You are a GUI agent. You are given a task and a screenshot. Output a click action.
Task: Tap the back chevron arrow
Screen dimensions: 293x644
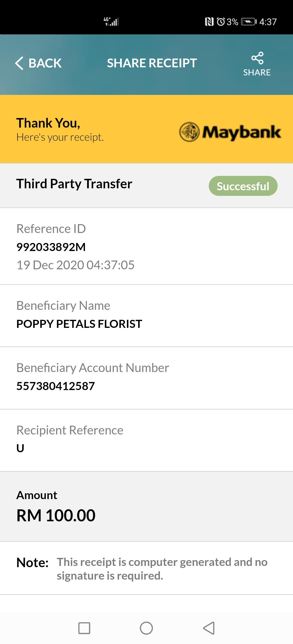(19, 63)
